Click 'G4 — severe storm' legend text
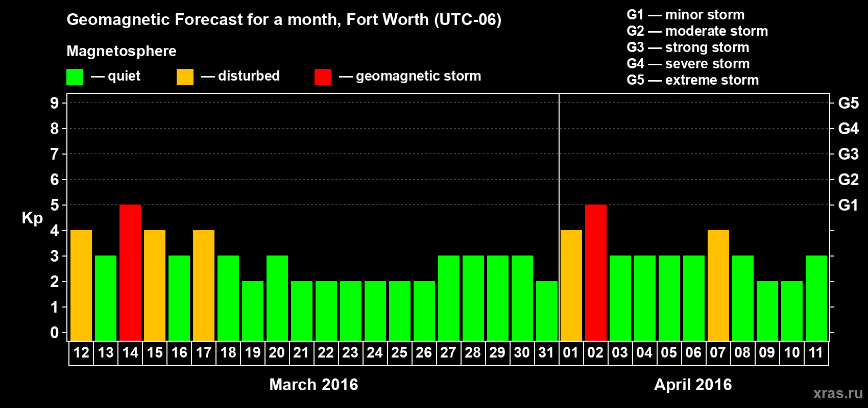Screen dimensions: 868x408 688,64
